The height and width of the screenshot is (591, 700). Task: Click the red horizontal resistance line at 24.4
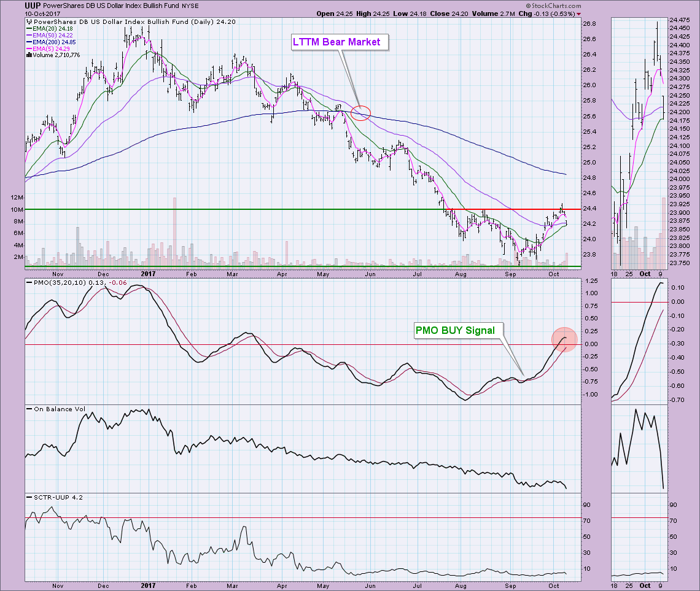tap(516, 209)
